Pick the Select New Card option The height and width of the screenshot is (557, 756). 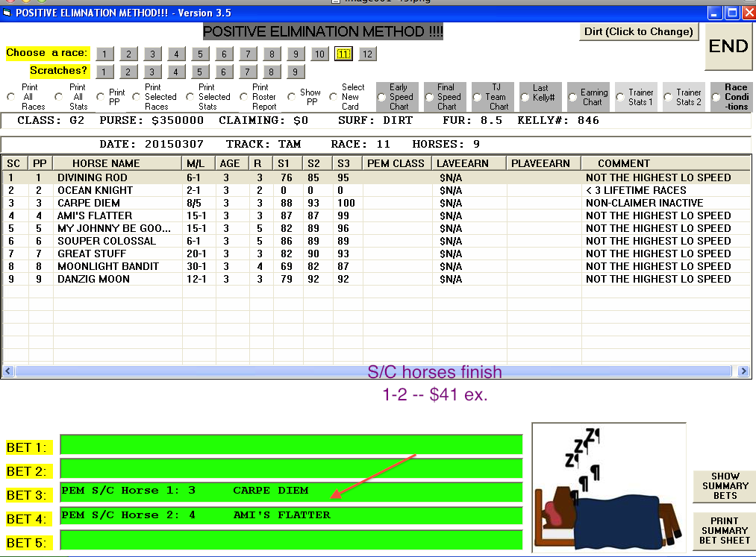click(333, 97)
